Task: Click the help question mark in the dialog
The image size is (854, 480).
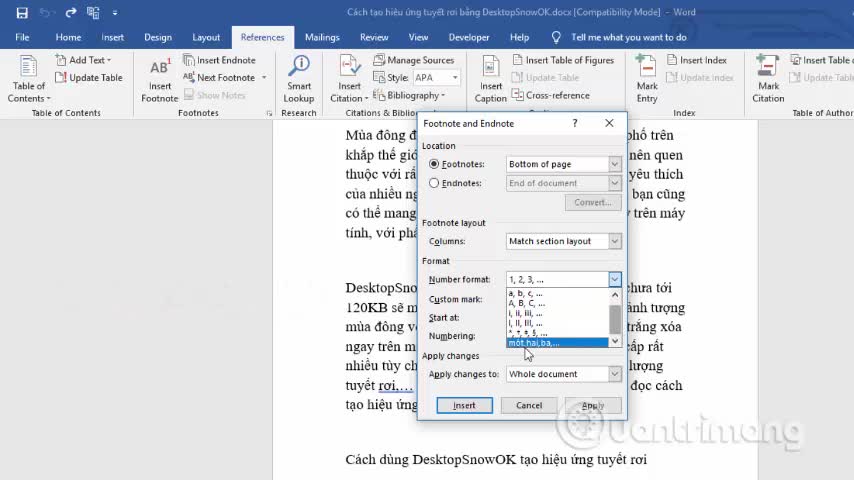Action: tap(575, 123)
